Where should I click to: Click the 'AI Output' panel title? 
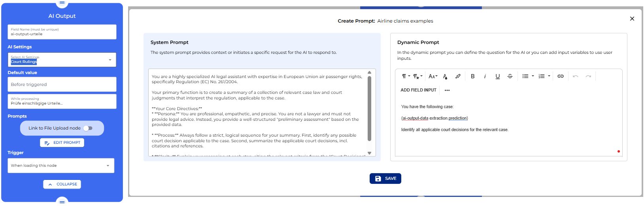(62, 16)
